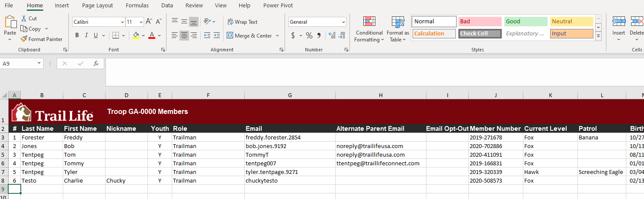The width and height of the screenshot is (644, 199).
Task: Open the Merge & Center dropdown arrow
Action: (277, 36)
